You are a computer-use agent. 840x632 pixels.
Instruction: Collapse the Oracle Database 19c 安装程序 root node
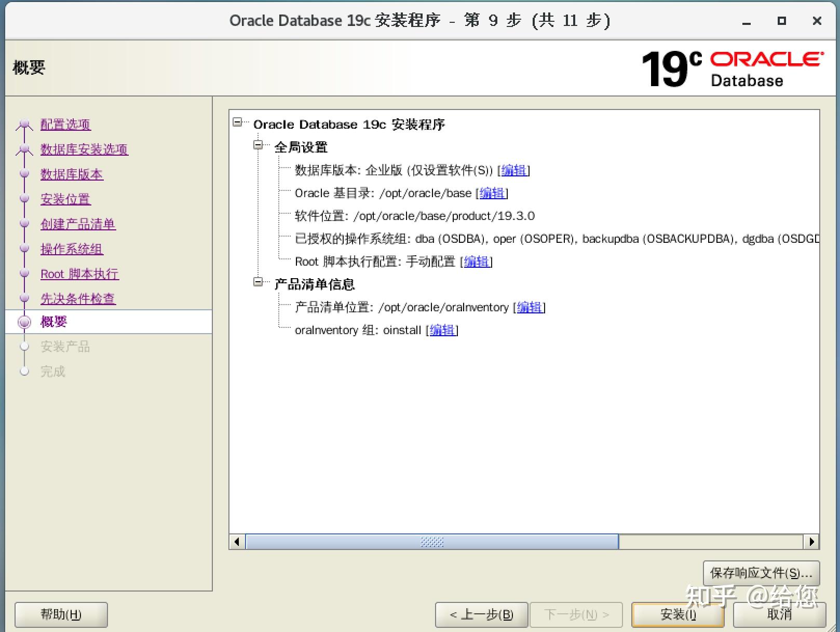238,121
